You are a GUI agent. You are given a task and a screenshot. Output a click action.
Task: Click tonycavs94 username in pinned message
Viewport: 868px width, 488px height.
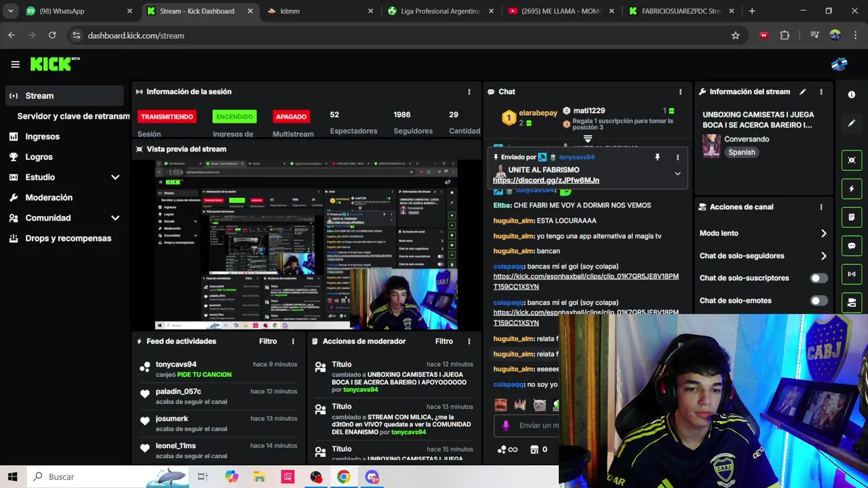pyautogui.click(x=576, y=157)
